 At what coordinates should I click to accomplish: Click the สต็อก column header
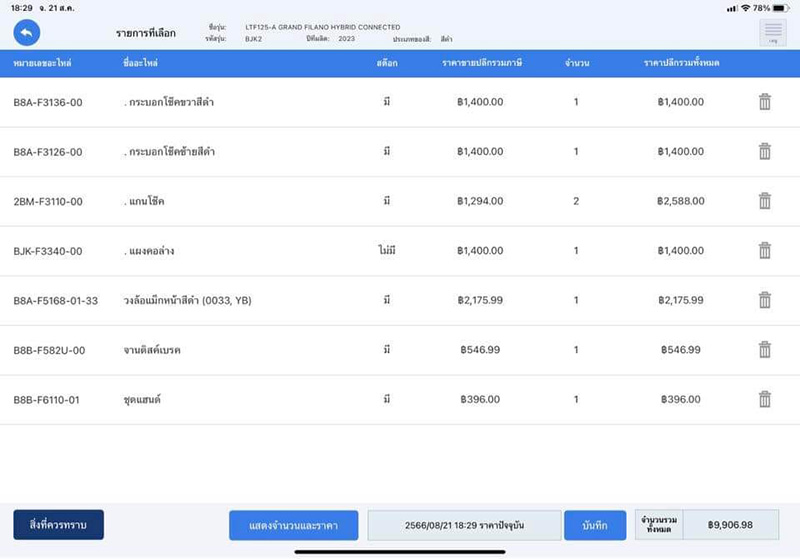pyautogui.click(x=386, y=64)
